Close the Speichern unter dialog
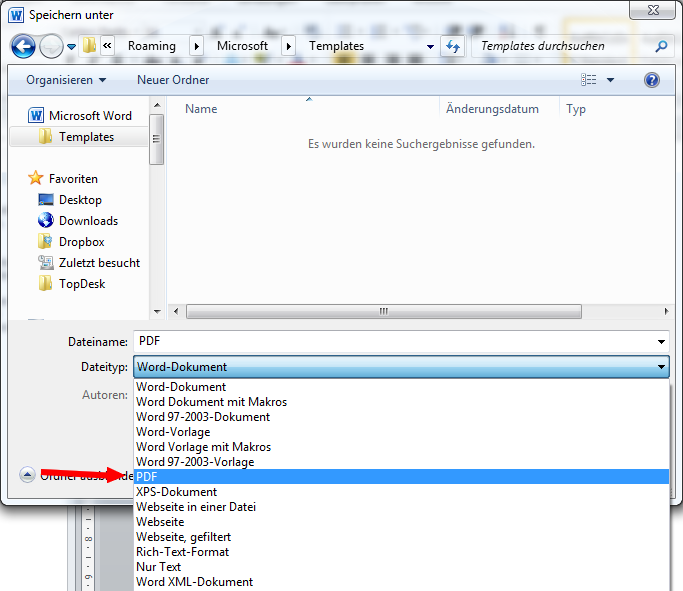This screenshot has width=683, height=591. click(x=652, y=10)
